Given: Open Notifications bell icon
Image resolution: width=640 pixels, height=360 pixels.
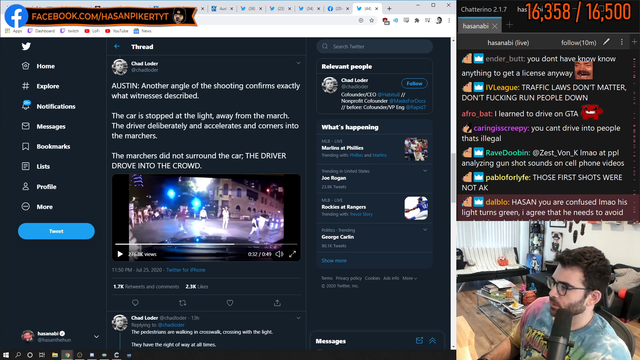Looking at the screenshot, I should 26,106.
